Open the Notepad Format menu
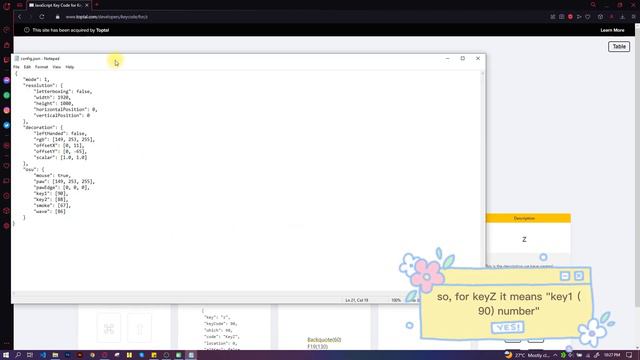640x360 pixels. (41, 67)
